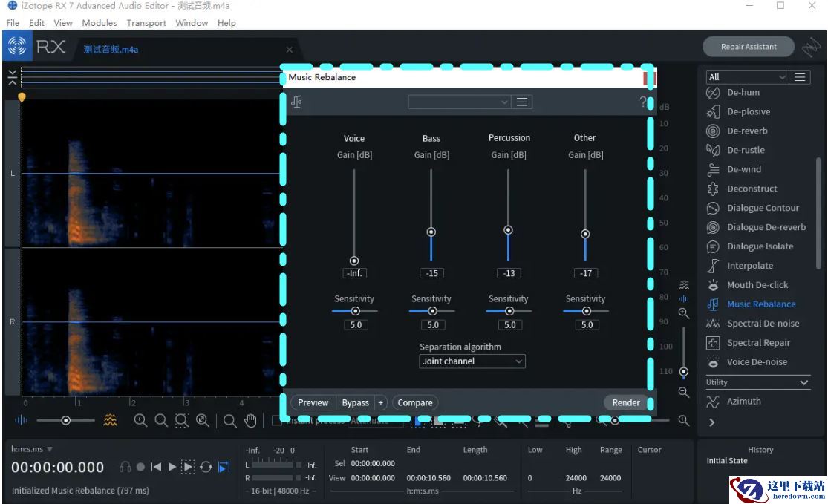Open the Spectral Repair module
This screenshot has height=504, width=828.
757,342
